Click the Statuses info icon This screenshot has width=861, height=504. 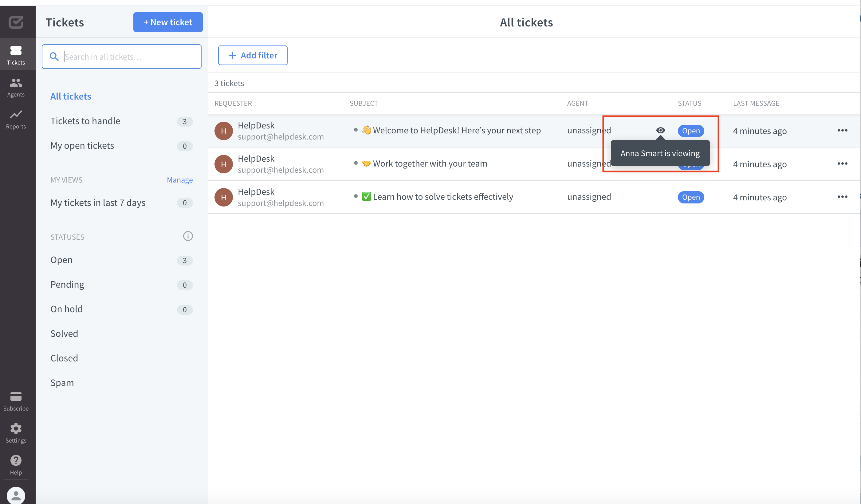(188, 236)
